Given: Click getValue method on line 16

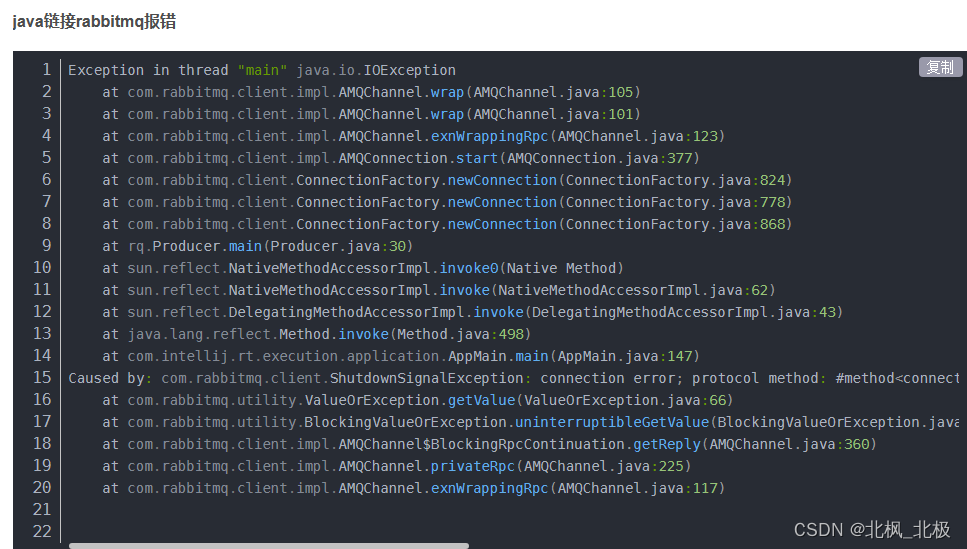Looking at the screenshot, I should [x=481, y=400].
